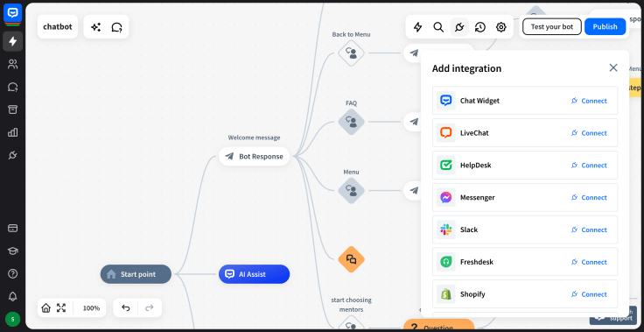Viewport: 644px width, 332px height.
Task: Click the chat refresh icon near chatbot name
Action: pyautogui.click(x=116, y=27)
